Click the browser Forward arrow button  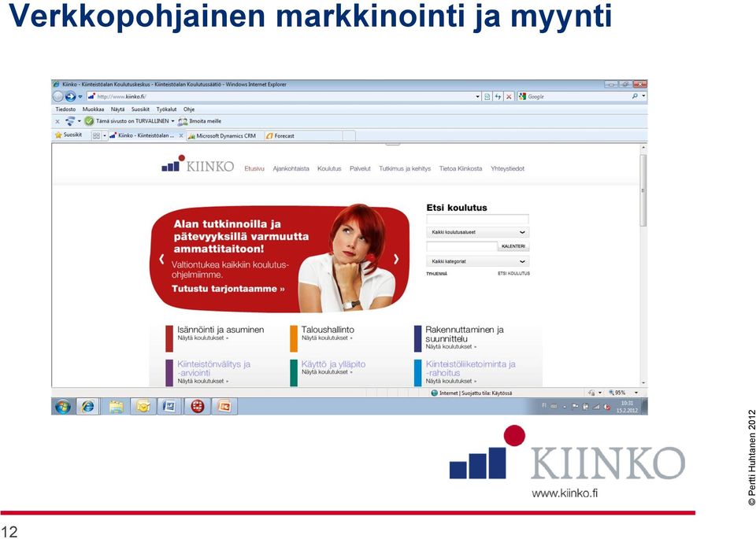70,96
